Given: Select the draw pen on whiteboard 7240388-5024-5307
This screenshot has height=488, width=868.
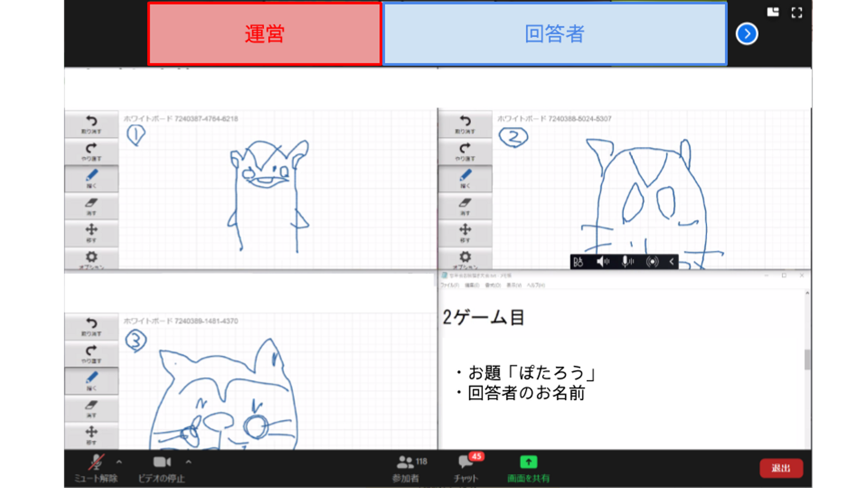Looking at the screenshot, I should pyautogui.click(x=465, y=178).
